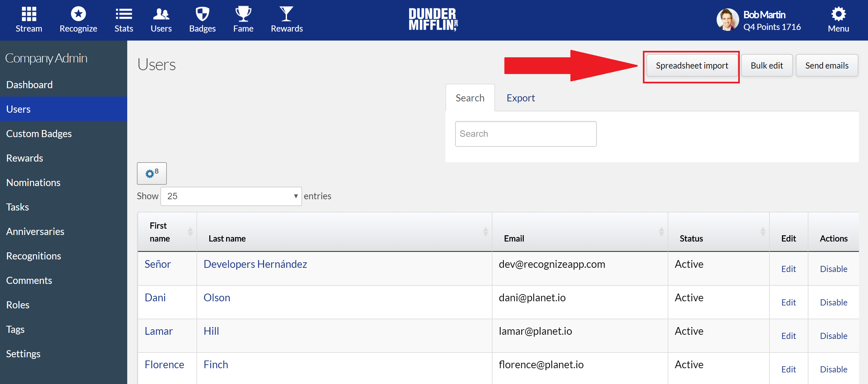Click the Bulk edit button
This screenshot has width=868, height=384.
(767, 65)
